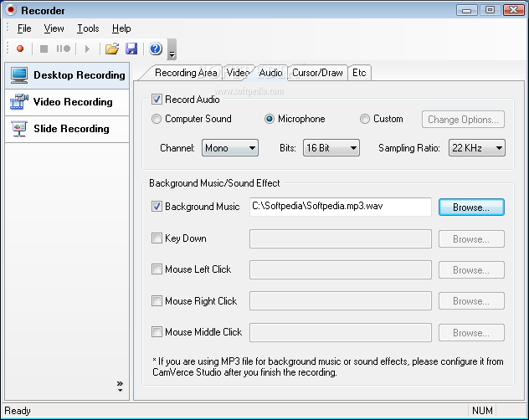Select Slide Recording mode in sidebar

(x=67, y=130)
